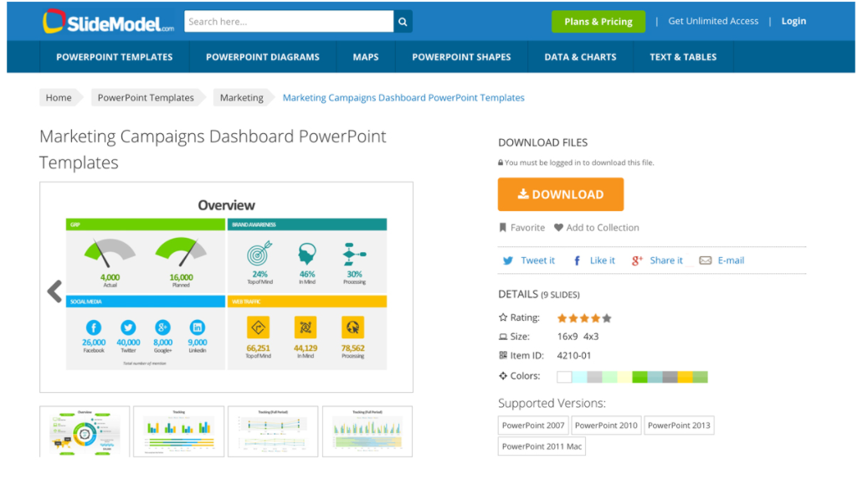Open PowerPoint Templates menu

click(115, 57)
